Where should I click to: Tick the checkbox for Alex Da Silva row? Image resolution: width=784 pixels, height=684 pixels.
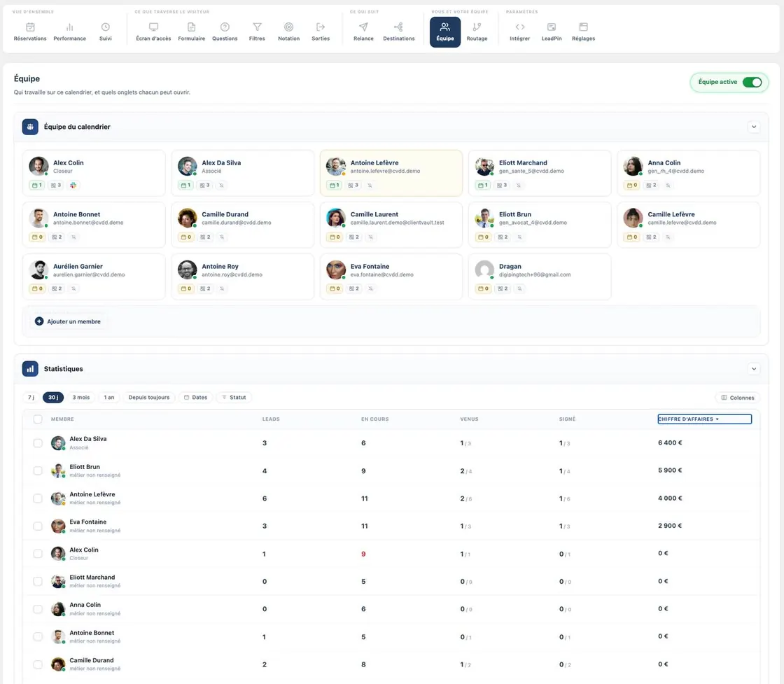tap(38, 443)
